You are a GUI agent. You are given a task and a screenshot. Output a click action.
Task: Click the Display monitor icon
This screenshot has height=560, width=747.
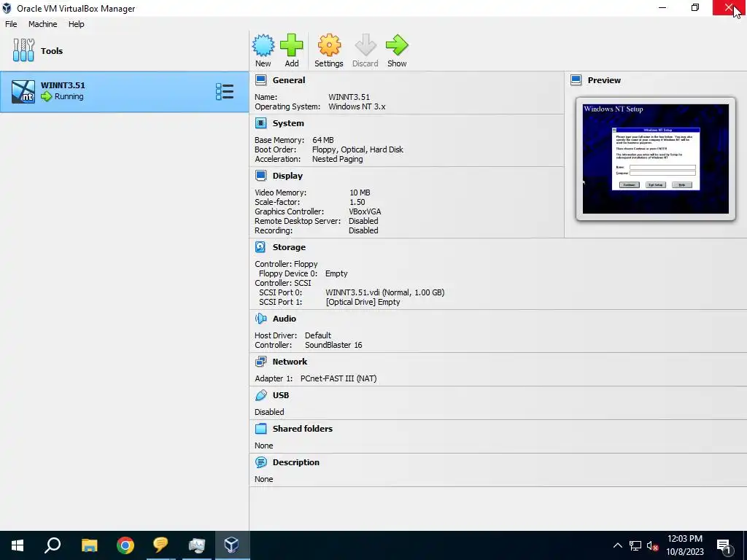click(261, 176)
